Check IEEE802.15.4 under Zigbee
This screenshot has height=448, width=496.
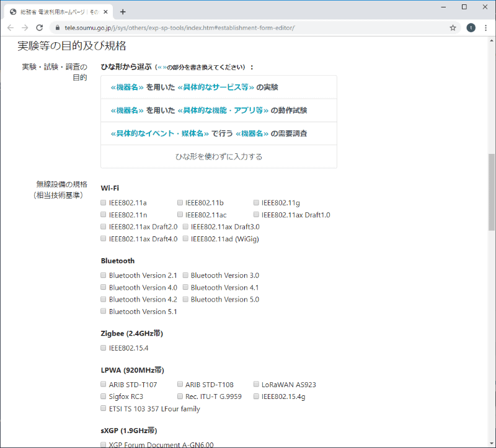click(103, 347)
